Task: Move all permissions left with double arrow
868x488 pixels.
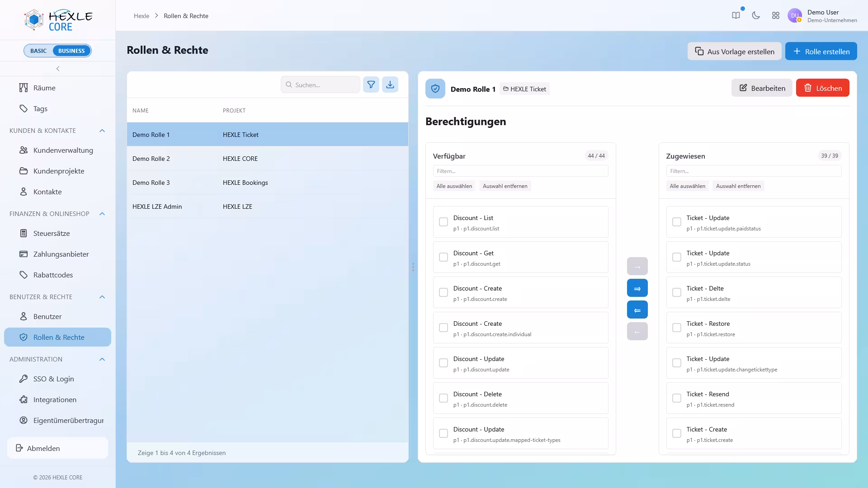Action: coord(637,310)
